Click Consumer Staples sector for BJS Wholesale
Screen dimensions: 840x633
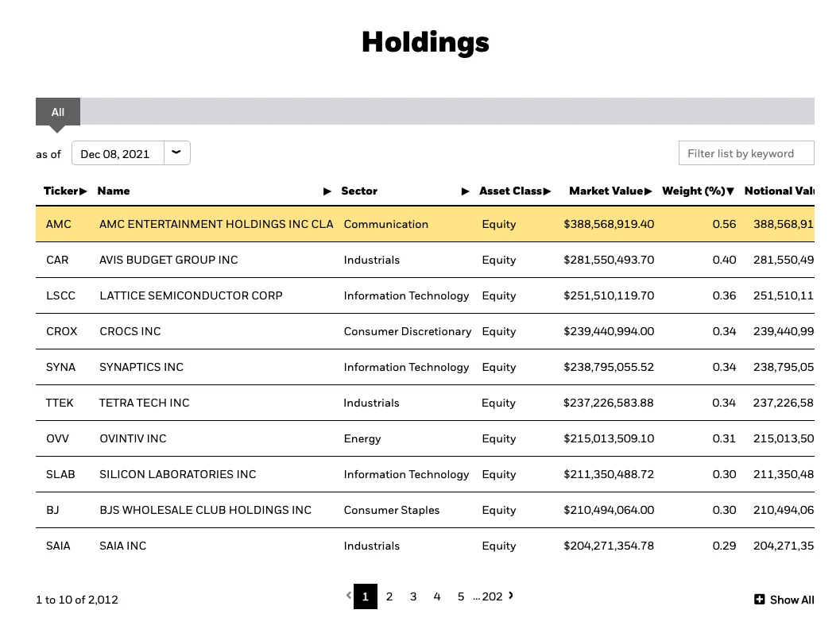coord(392,511)
